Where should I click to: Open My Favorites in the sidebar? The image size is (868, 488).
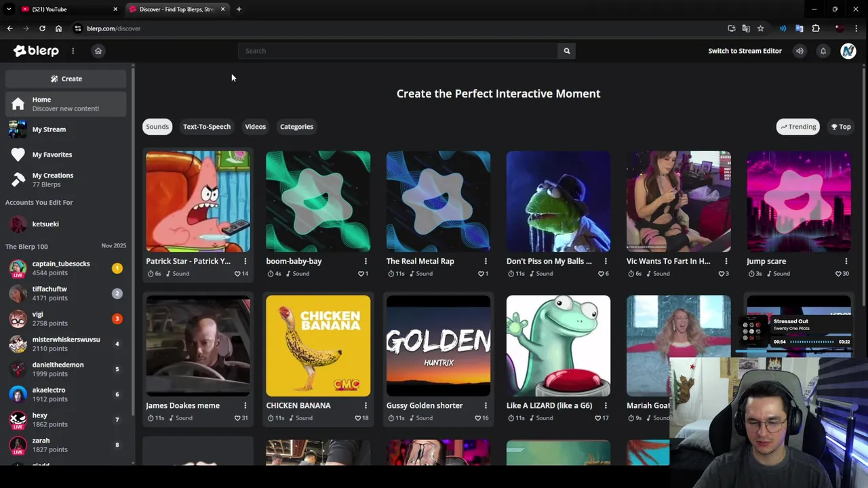pos(66,155)
